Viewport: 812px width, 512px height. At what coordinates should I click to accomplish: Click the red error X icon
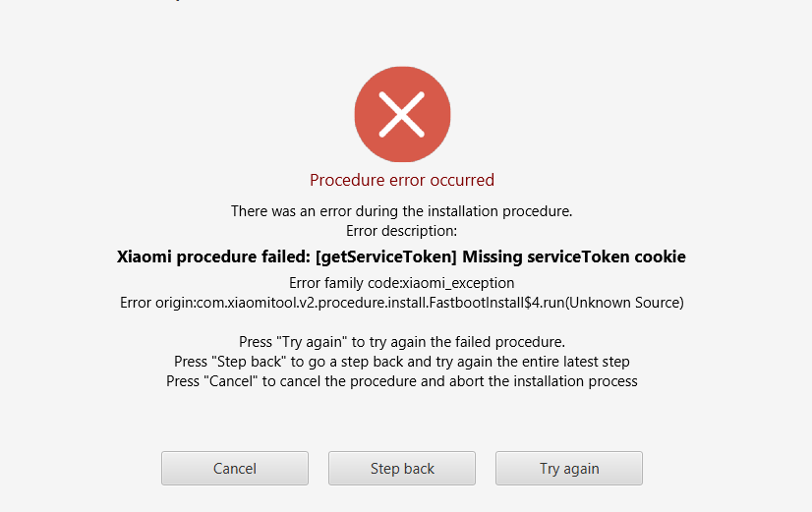coord(402,114)
